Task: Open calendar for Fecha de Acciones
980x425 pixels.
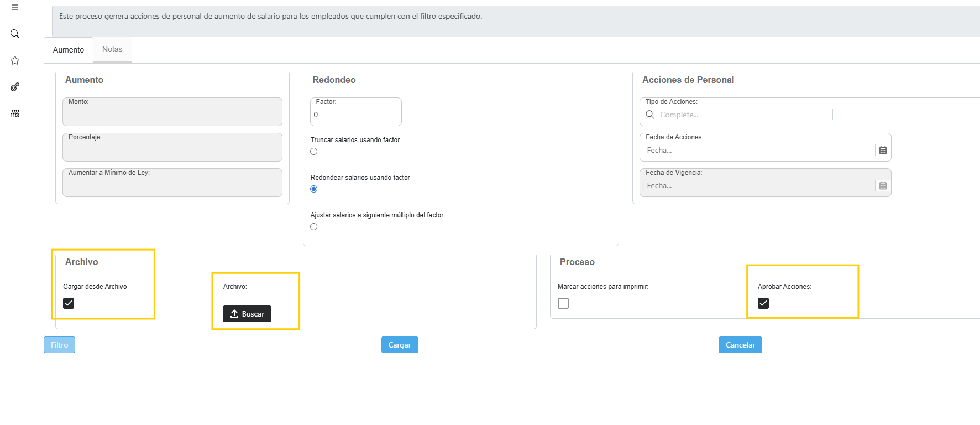Action: [883, 150]
